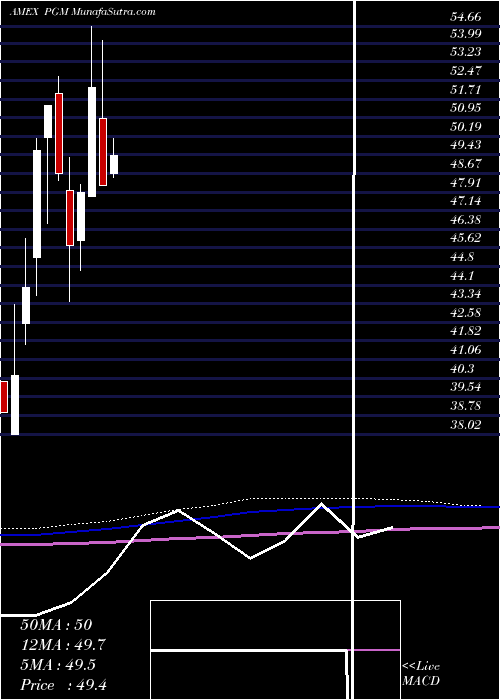
Task: Click the 12MA : 49.7 readout
Action: point(63,645)
